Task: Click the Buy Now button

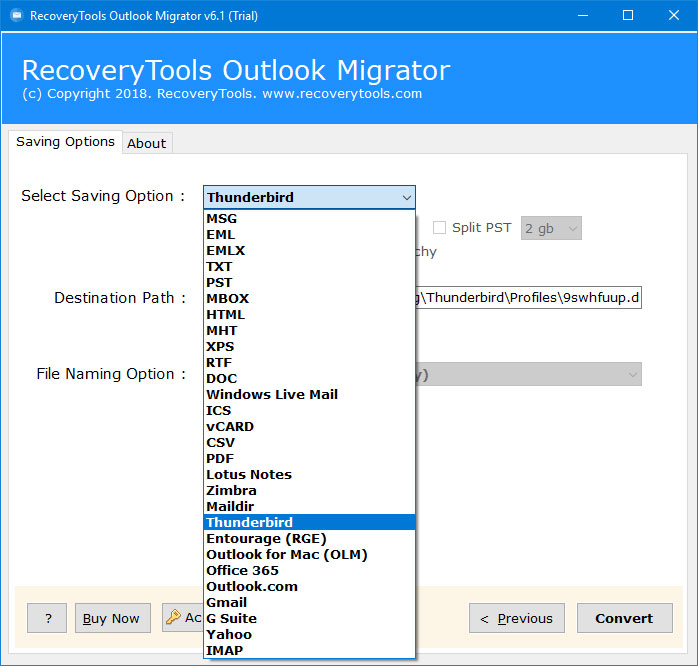Action: pos(113,618)
